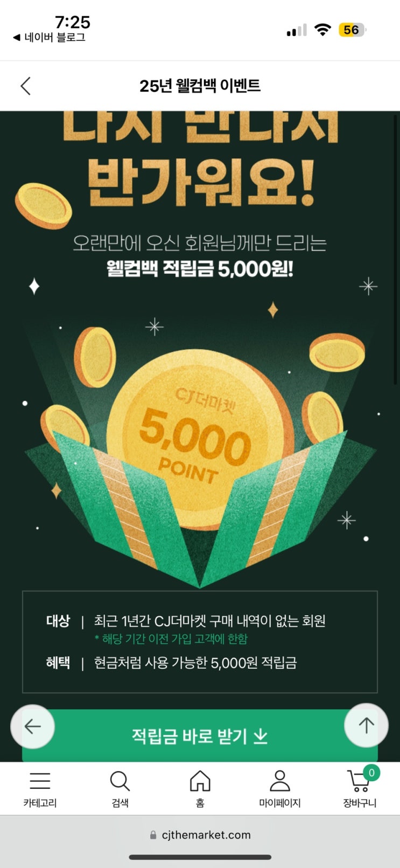Open the 카테고리 hamburger menu
The height and width of the screenshot is (868, 400).
coord(40,781)
